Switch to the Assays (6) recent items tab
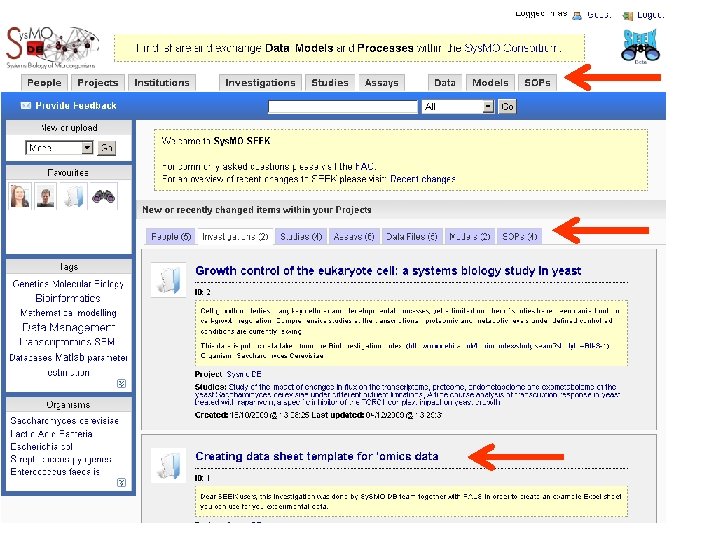Image resolution: width=720 pixels, height=540 pixels. 354,236
